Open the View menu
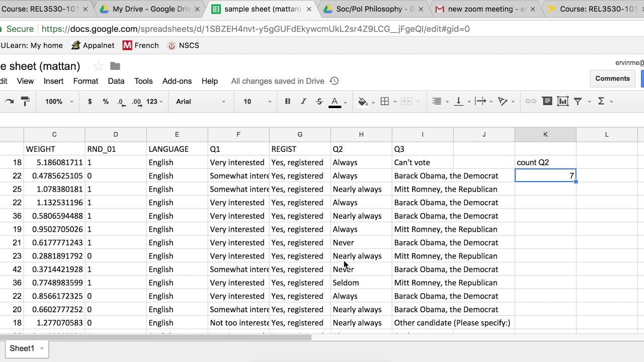Screen dimensions: 644x362 [x=25, y=81]
